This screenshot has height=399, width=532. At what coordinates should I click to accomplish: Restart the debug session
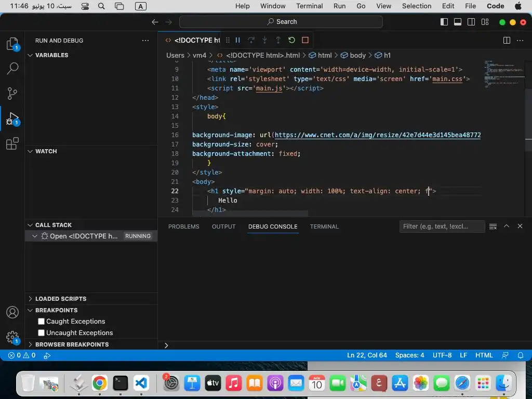pyautogui.click(x=291, y=40)
